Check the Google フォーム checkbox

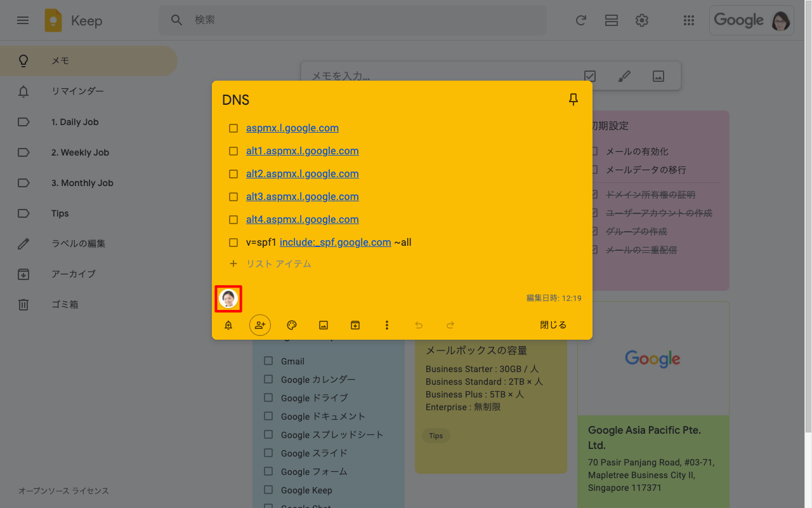click(268, 472)
